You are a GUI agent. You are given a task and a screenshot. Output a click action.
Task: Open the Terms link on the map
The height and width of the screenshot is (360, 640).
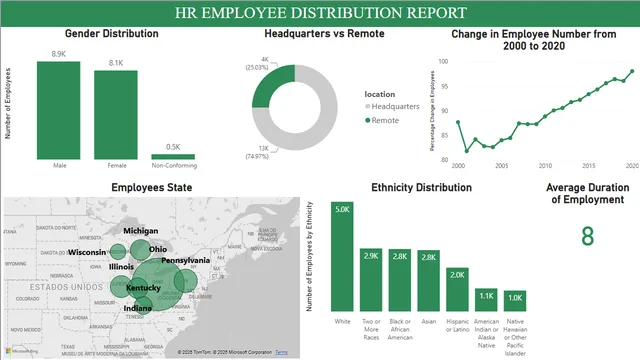pos(281,352)
